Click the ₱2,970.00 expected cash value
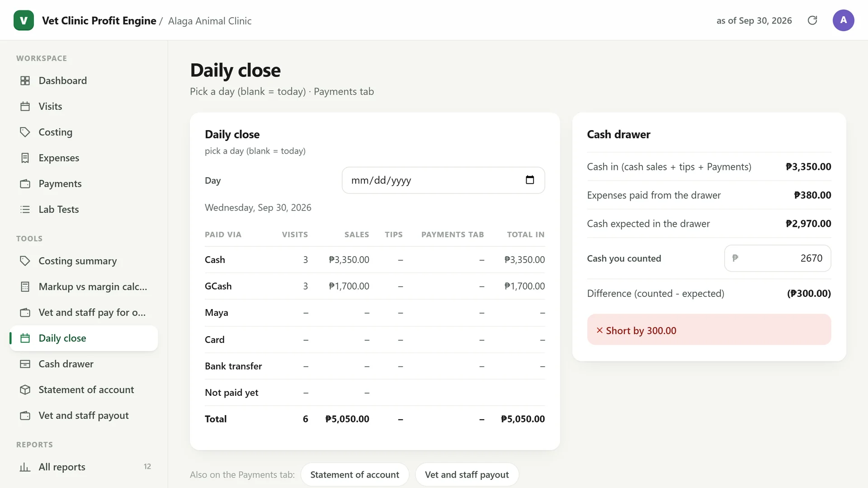The height and width of the screenshot is (488, 868). 808,224
